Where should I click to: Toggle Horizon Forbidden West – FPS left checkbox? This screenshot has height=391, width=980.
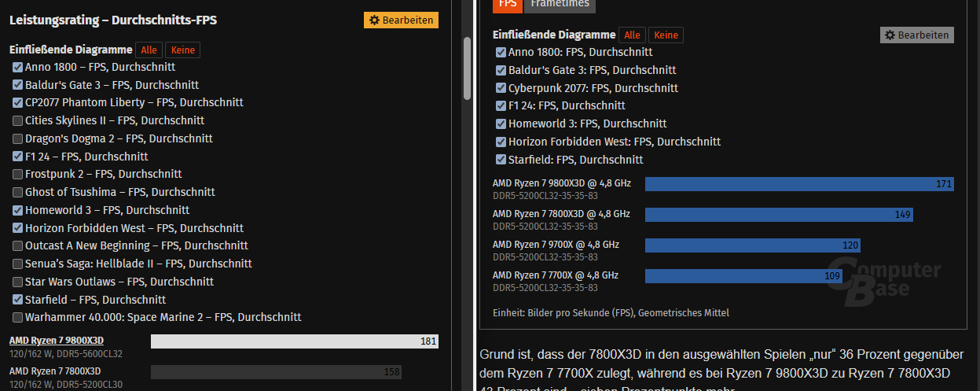point(17,228)
